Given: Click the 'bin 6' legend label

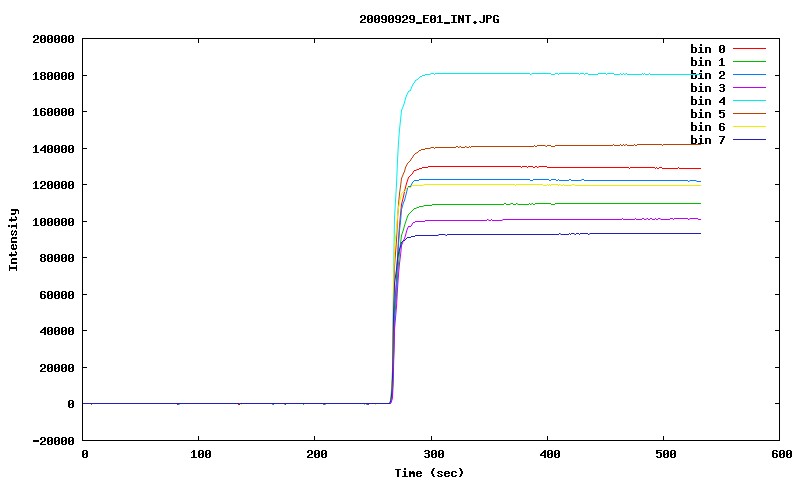Looking at the screenshot, I should [708, 127].
